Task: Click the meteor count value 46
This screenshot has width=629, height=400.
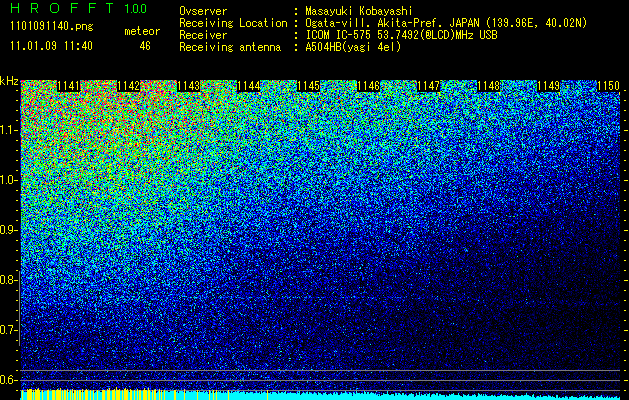Action: pos(145,46)
